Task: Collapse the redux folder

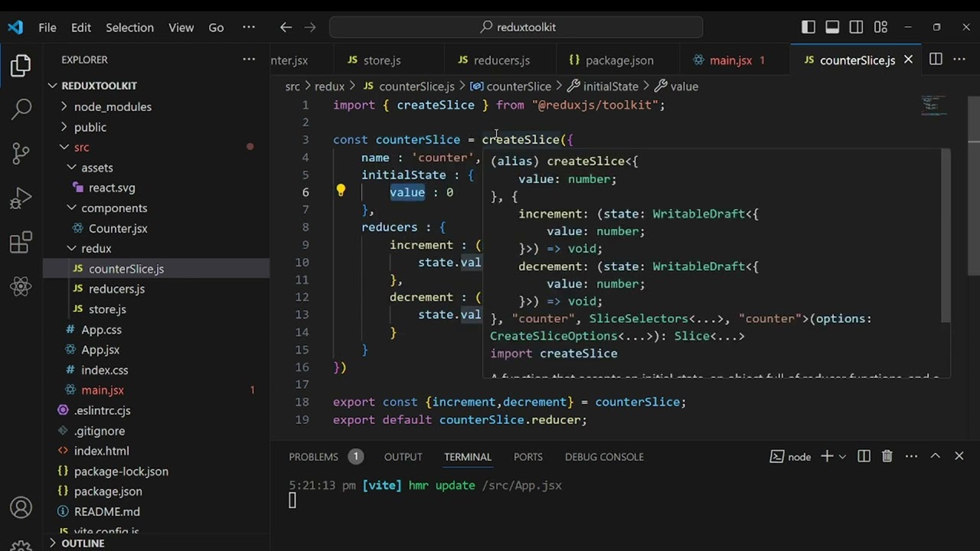Action: coord(157,249)
